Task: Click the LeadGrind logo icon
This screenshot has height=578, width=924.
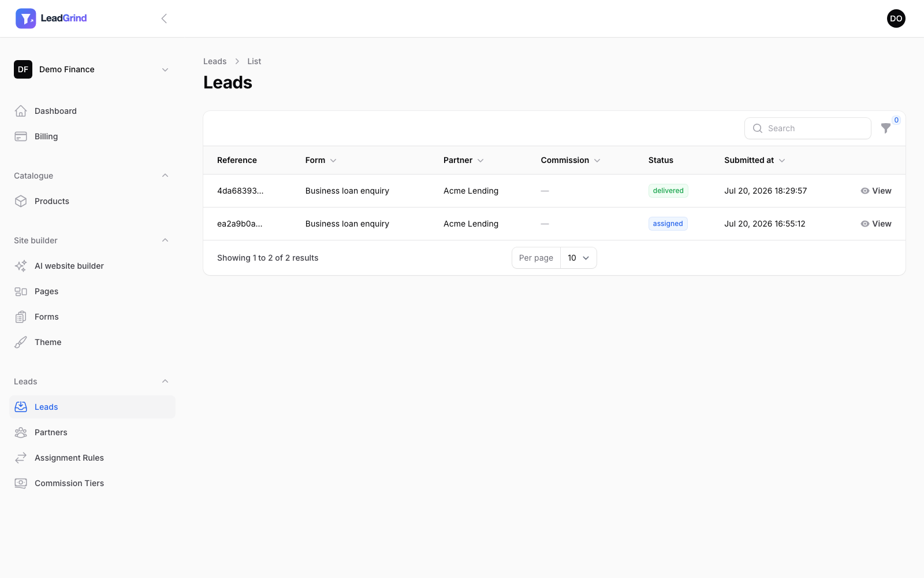Action: click(x=25, y=18)
